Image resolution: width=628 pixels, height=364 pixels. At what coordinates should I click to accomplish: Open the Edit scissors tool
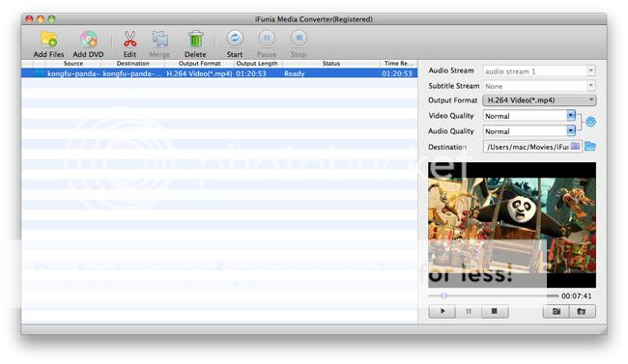129,39
